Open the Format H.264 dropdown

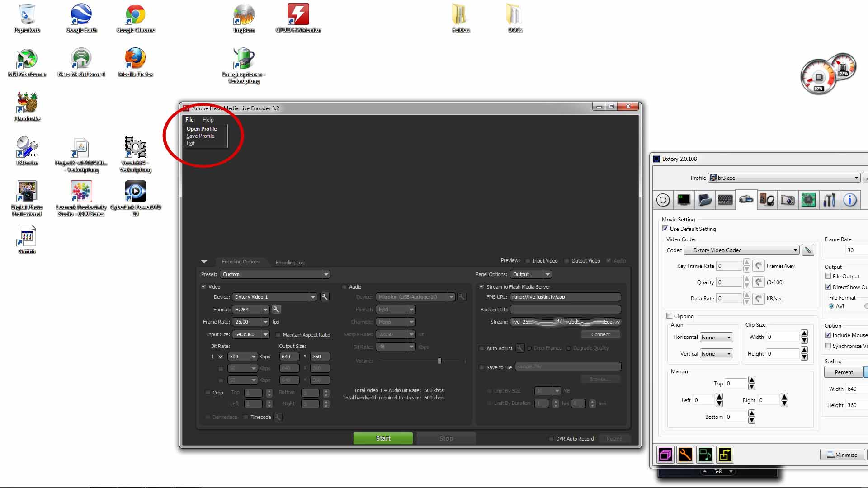point(265,310)
